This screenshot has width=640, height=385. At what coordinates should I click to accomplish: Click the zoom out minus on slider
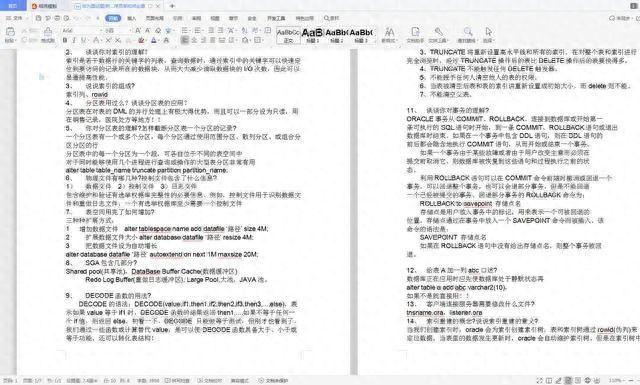(631, 381)
